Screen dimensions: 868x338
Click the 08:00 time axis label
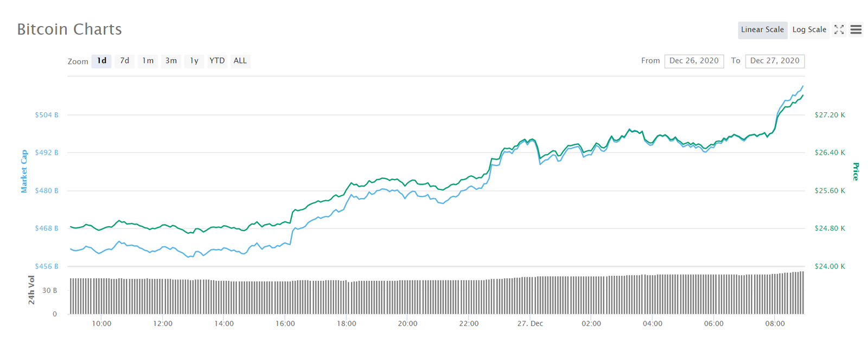point(775,324)
